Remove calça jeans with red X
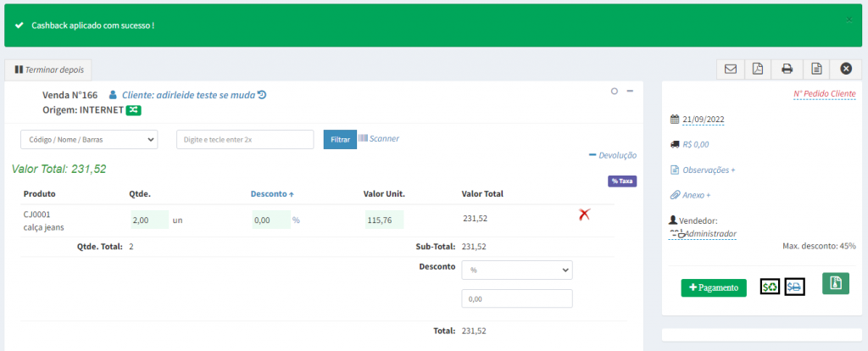This screenshot has height=351, width=868. pyautogui.click(x=583, y=215)
